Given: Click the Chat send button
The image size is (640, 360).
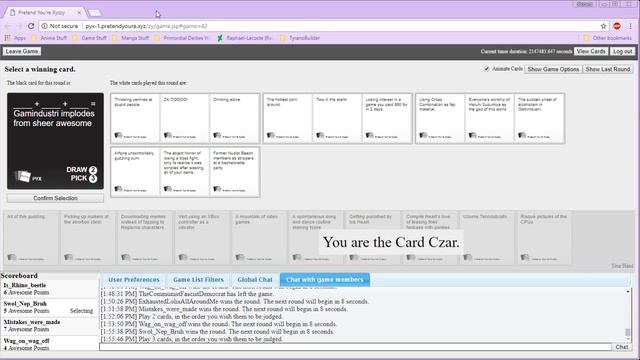Looking at the screenshot, I should 621,347.
